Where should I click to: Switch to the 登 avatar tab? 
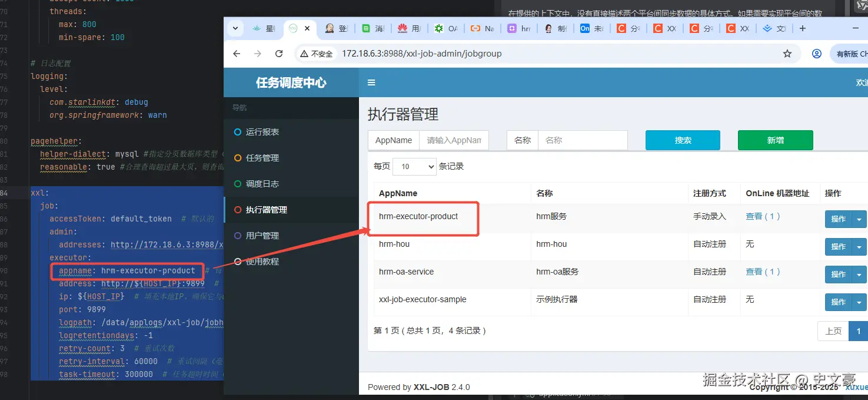[337, 28]
